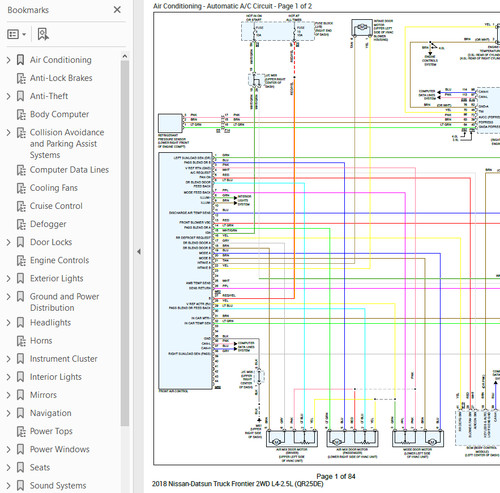
Task: Open the Cruise Control bookmark
Action: [56, 206]
